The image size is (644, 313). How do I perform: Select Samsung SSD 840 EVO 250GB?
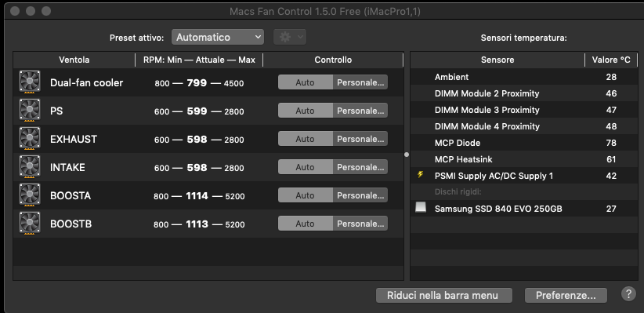coord(524,209)
